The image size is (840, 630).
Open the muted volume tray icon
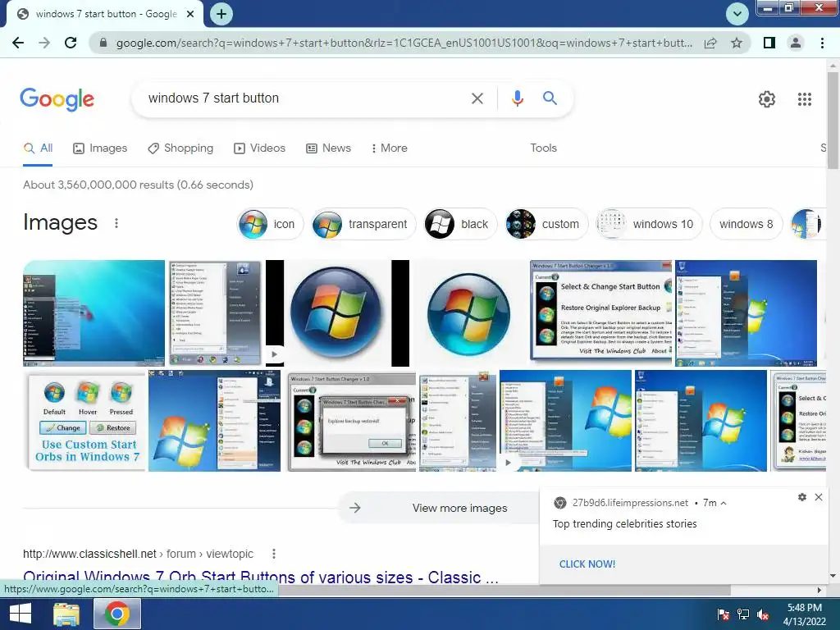click(x=763, y=614)
